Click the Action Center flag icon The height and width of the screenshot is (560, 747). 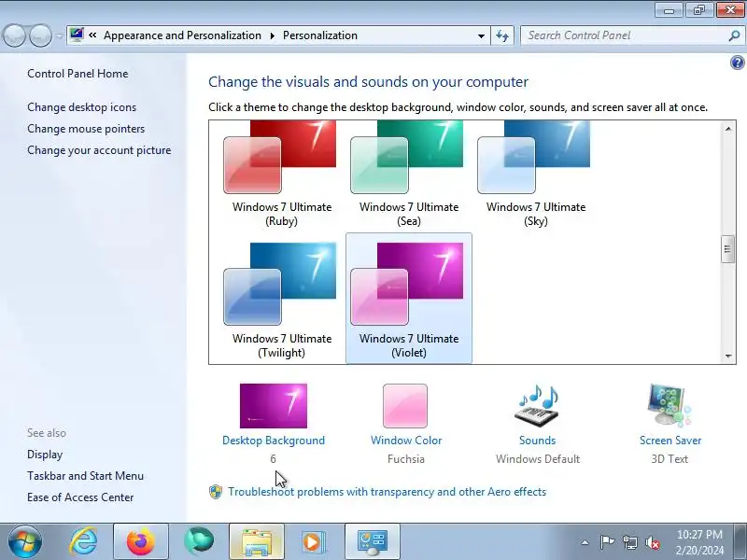click(x=607, y=542)
